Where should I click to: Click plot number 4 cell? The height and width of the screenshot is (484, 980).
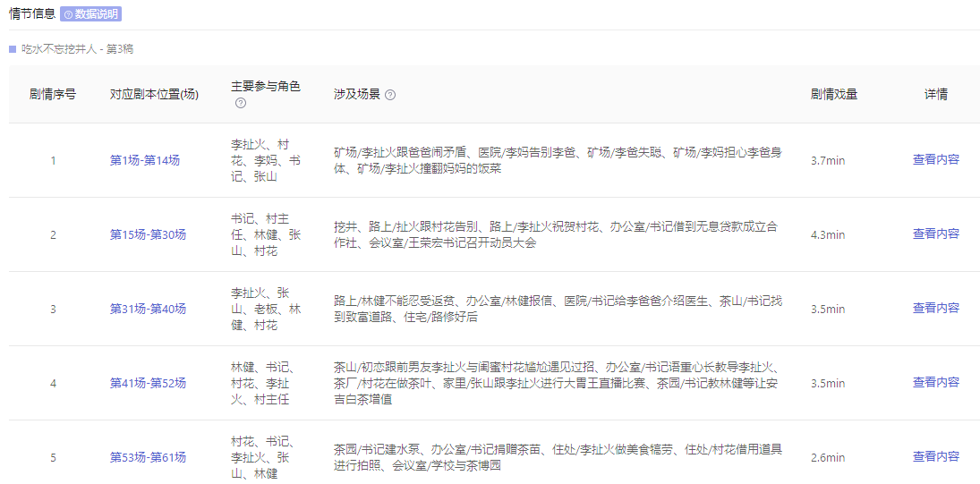53,383
